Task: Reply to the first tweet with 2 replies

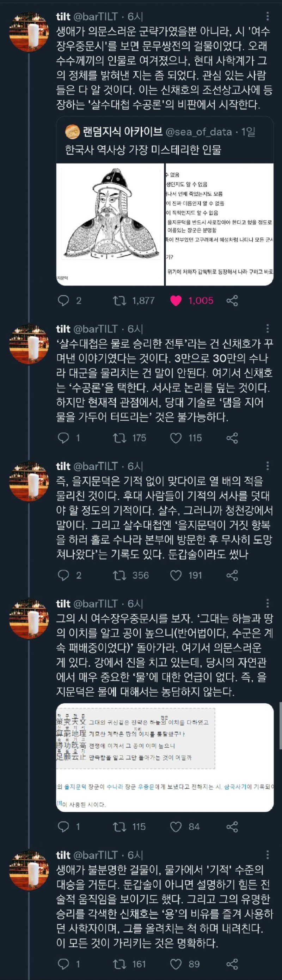Action: click(63, 301)
